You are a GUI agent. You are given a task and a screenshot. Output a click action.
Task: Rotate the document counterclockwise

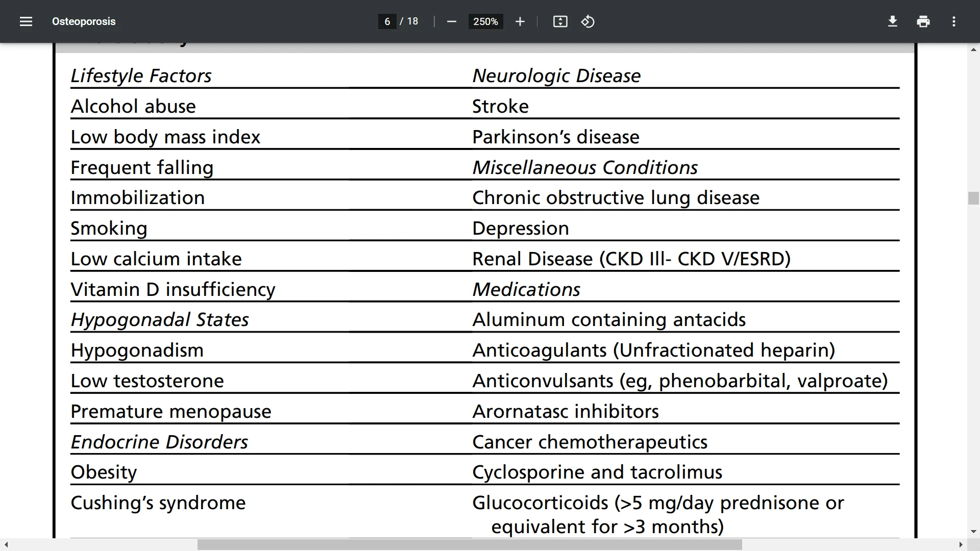[587, 21]
